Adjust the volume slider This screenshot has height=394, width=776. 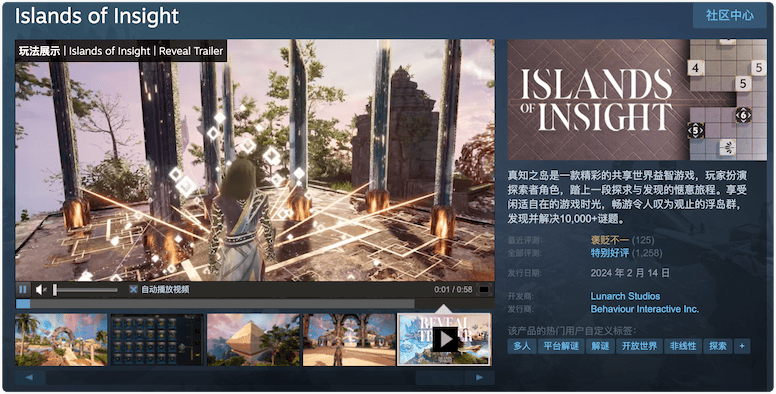pyautogui.click(x=85, y=290)
